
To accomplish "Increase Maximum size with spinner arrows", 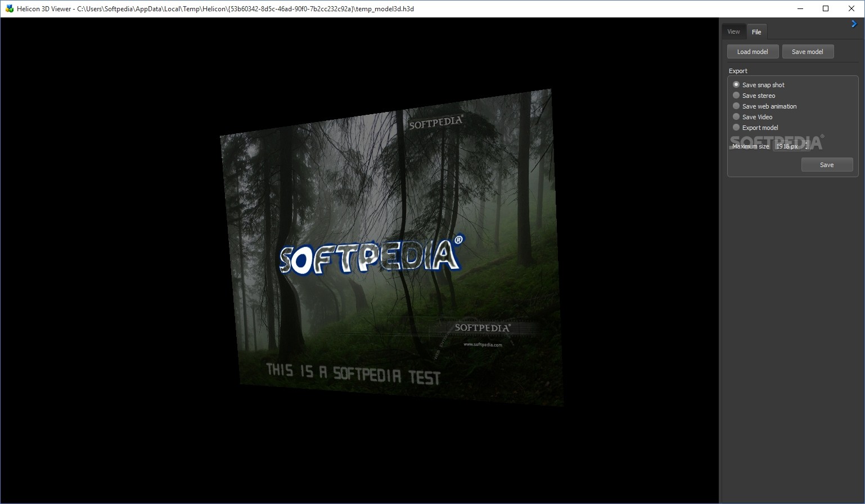I will (807, 143).
